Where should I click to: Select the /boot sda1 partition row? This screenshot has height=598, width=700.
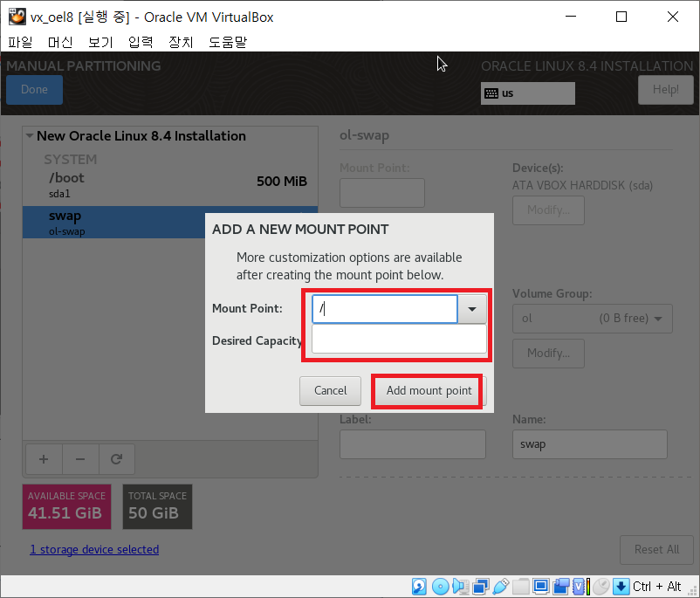click(170, 185)
